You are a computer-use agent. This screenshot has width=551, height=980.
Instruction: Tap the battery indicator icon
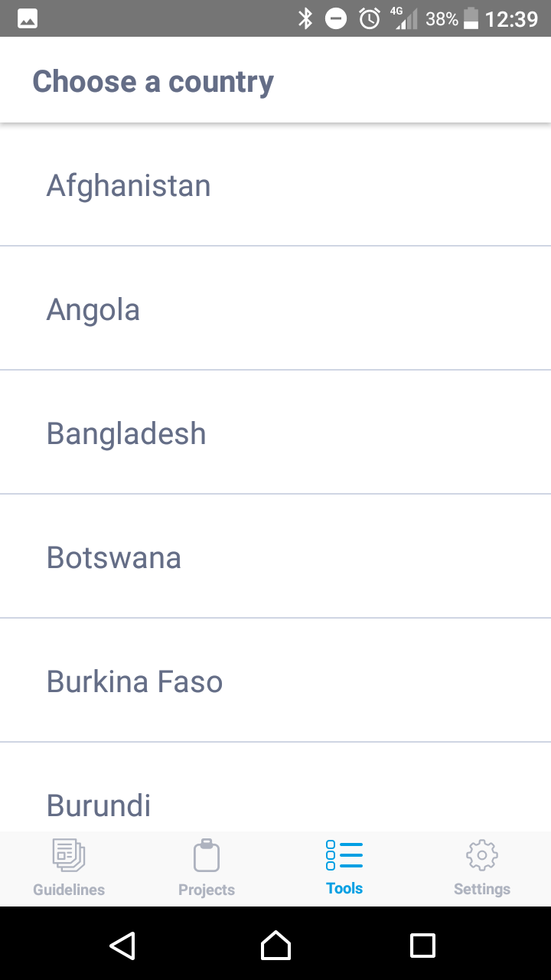(x=471, y=18)
